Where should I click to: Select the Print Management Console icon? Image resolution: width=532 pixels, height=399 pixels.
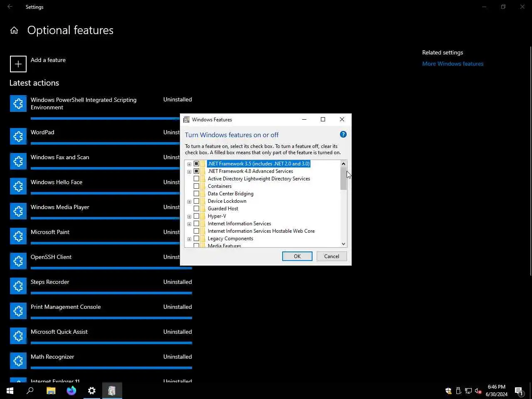[x=18, y=311]
